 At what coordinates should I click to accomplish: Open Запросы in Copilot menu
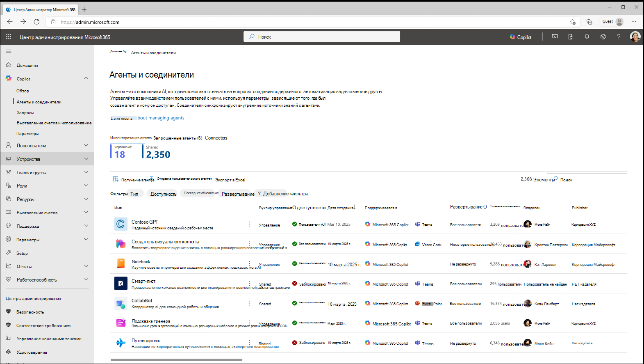[25, 112]
